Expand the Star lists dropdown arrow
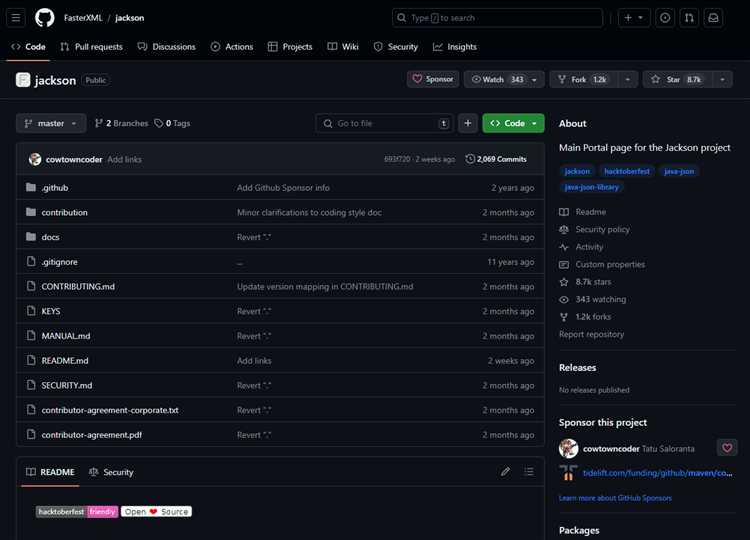This screenshot has width=750, height=540. [x=722, y=79]
